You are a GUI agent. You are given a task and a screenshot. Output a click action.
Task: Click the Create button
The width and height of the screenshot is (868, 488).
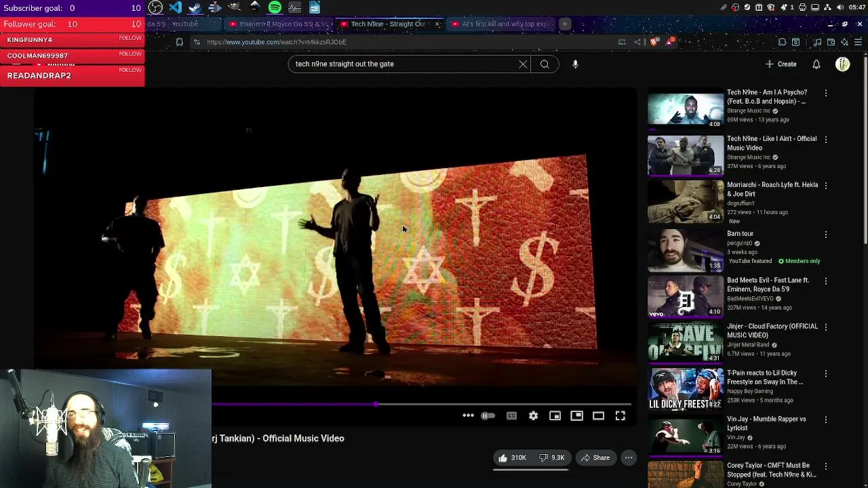pos(781,64)
